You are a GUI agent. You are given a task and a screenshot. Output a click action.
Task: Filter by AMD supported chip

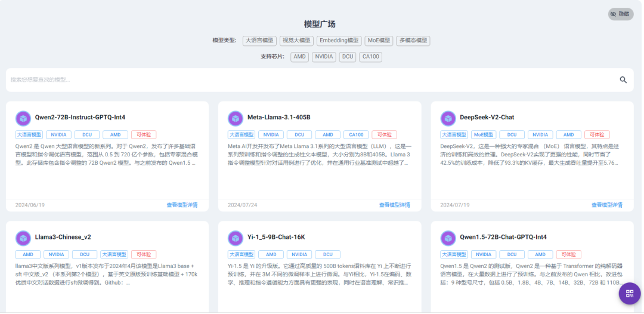(300, 57)
